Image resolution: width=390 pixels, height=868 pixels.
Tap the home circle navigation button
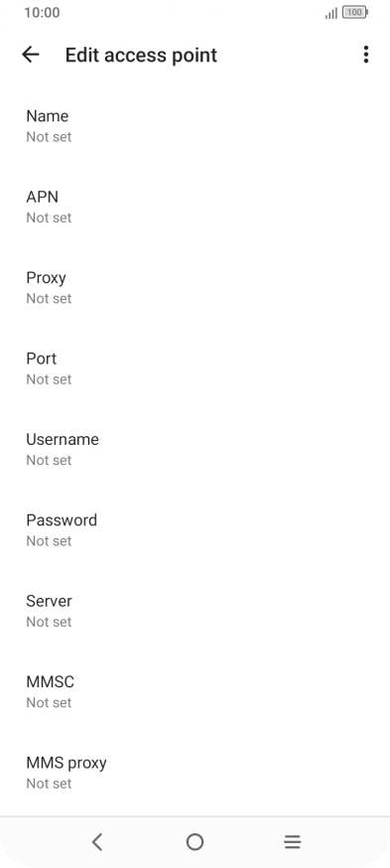(195, 842)
